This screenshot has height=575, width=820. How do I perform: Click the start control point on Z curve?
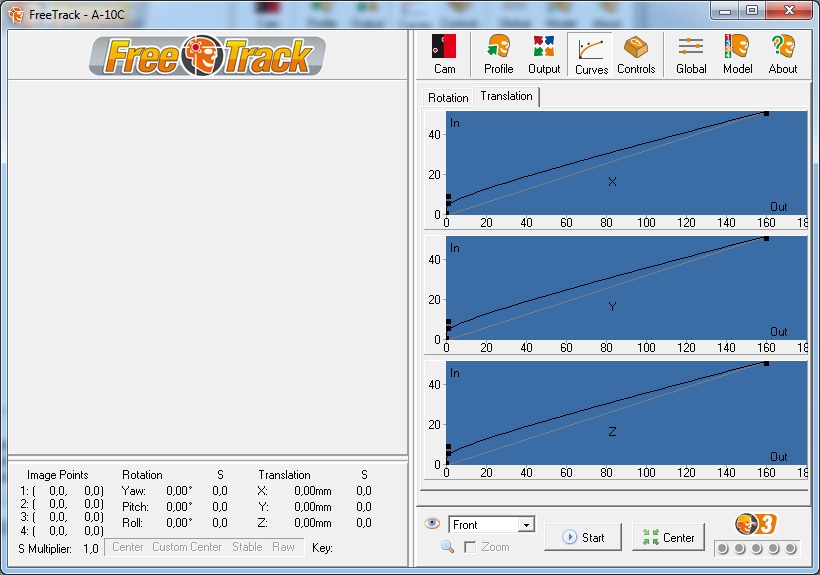pos(447,463)
